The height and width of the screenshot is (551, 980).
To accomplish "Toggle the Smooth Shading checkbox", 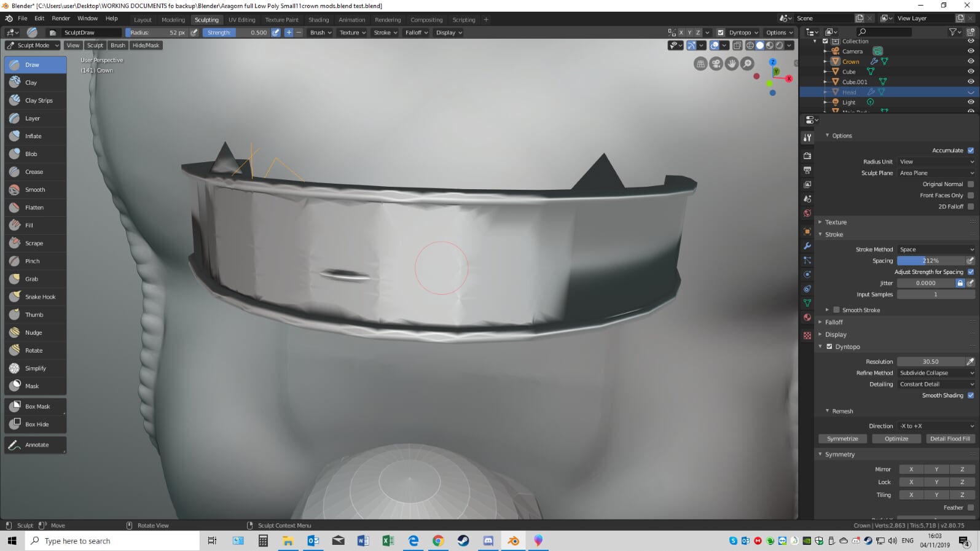I will click(971, 395).
